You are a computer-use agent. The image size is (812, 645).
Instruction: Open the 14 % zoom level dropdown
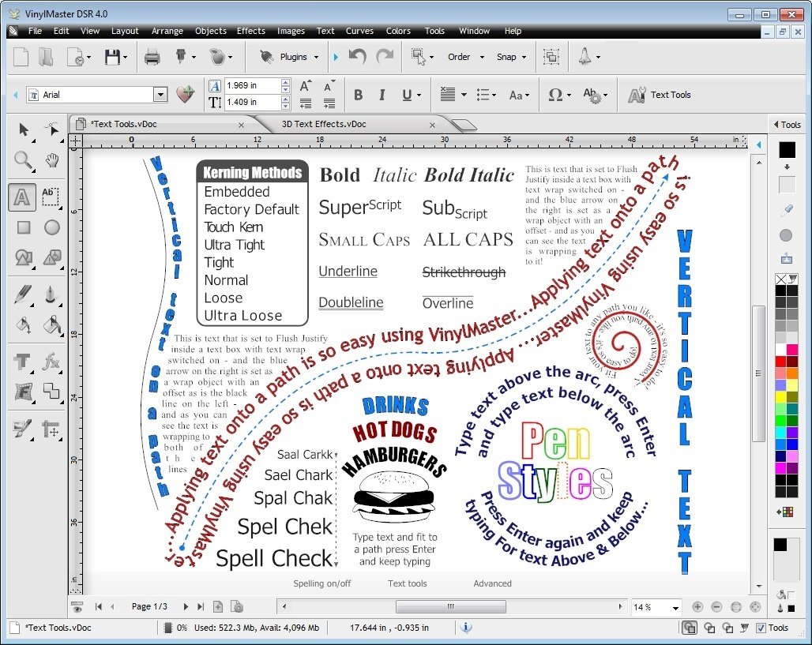tap(675, 608)
